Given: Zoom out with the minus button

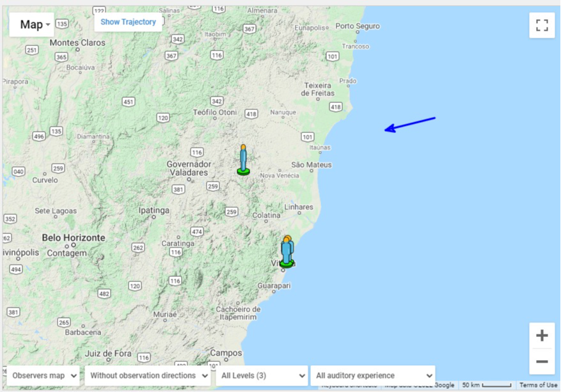Looking at the screenshot, I should (x=542, y=361).
